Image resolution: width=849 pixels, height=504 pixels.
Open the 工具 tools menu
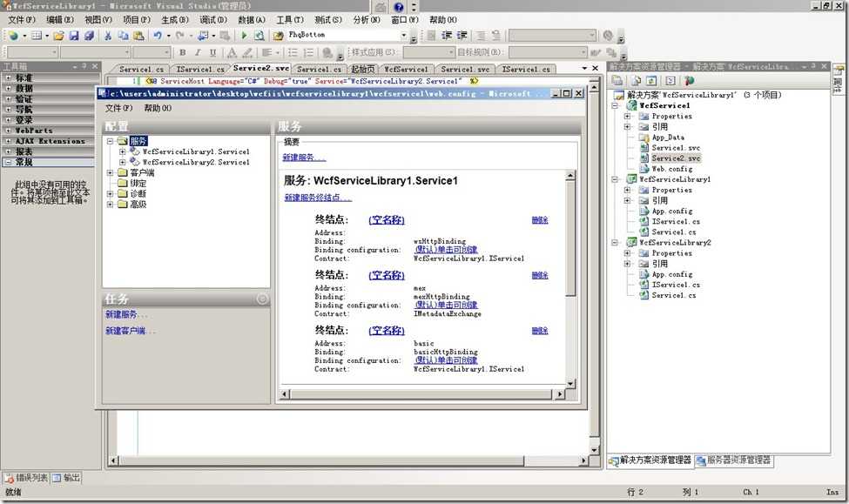[290, 19]
